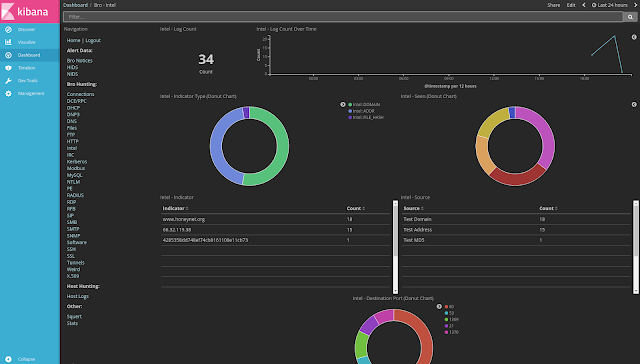Viewport: 640px width, 364px height.
Task: Click the Collapse sidebar arrow icon
Action: 8,359
